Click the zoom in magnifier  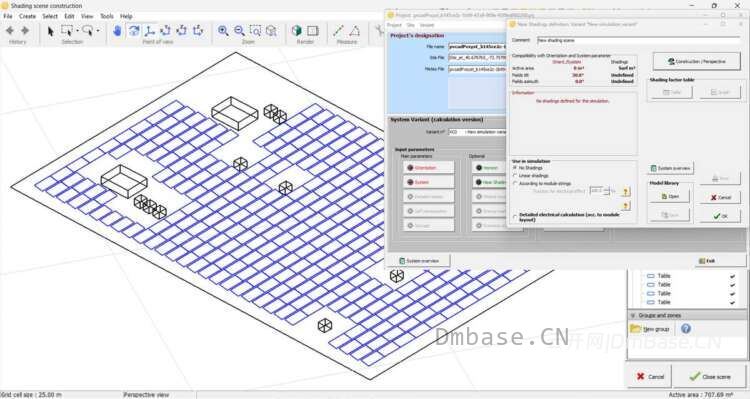coord(223,31)
